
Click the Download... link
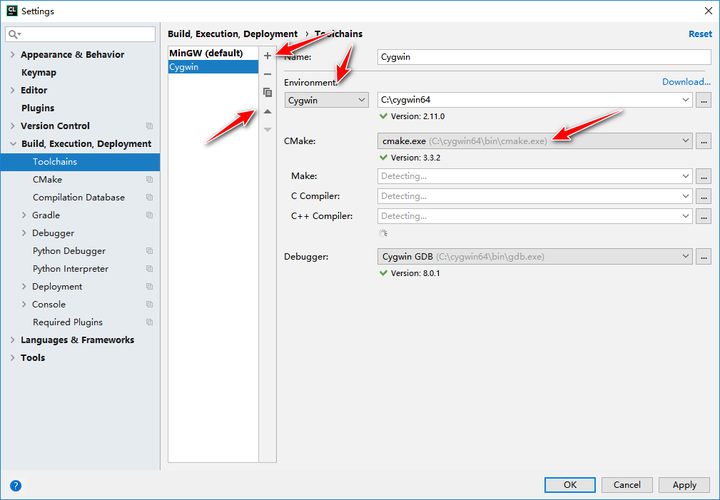[686, 82]
